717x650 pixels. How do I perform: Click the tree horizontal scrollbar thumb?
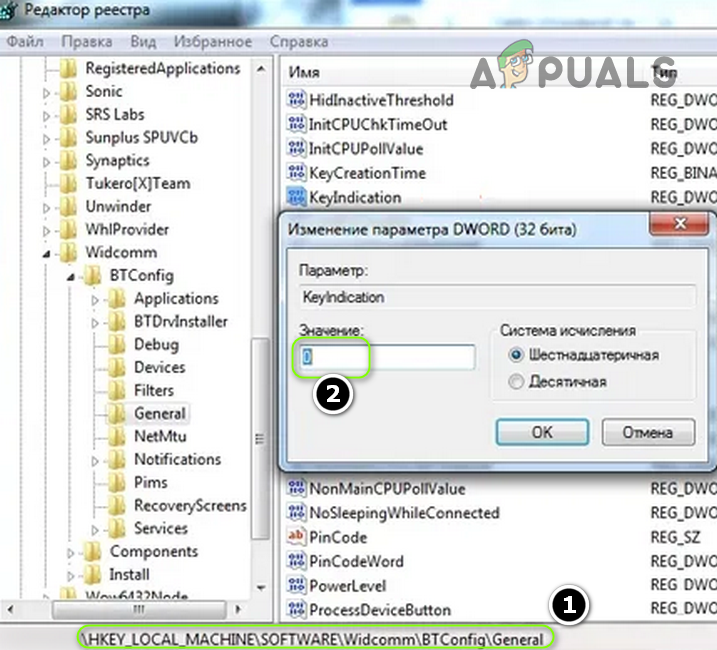click(x=139, y=609)
